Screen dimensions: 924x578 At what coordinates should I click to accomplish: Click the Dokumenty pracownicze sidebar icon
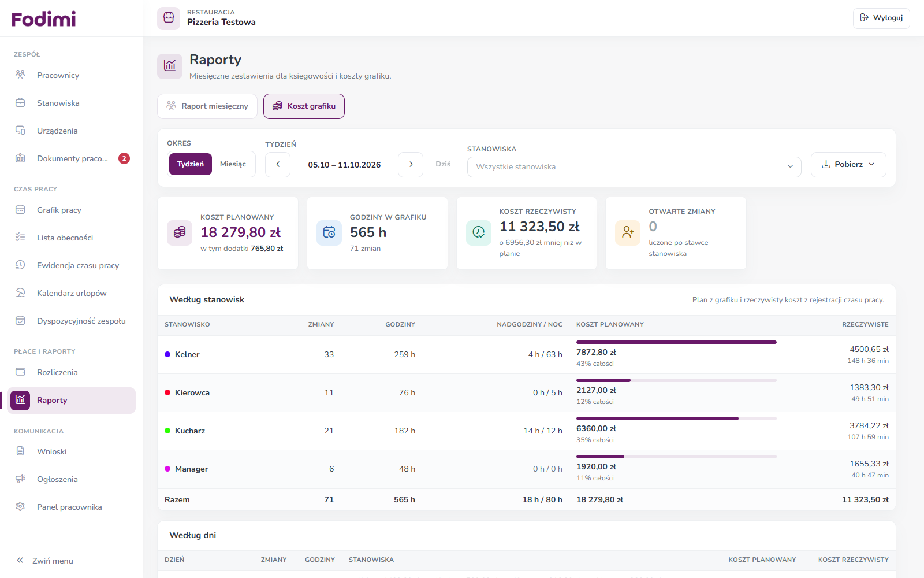pos(20,158)
